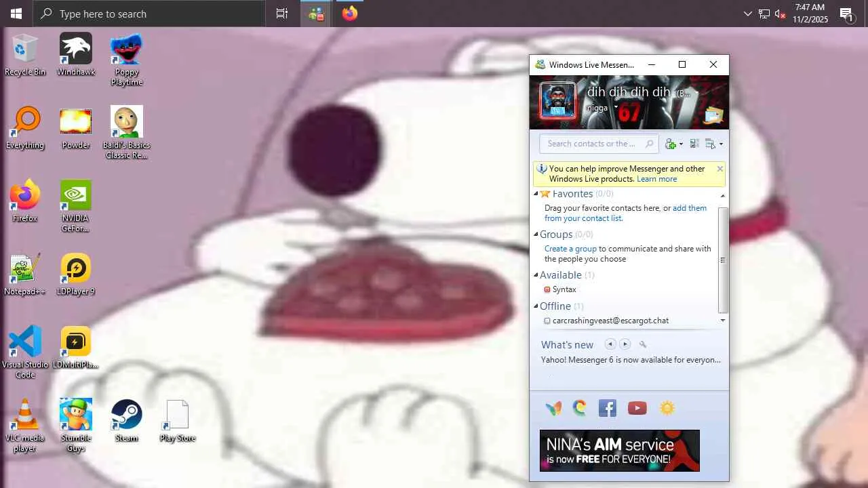Select the Powder desktop shortcut

click(x=76, y=129)
